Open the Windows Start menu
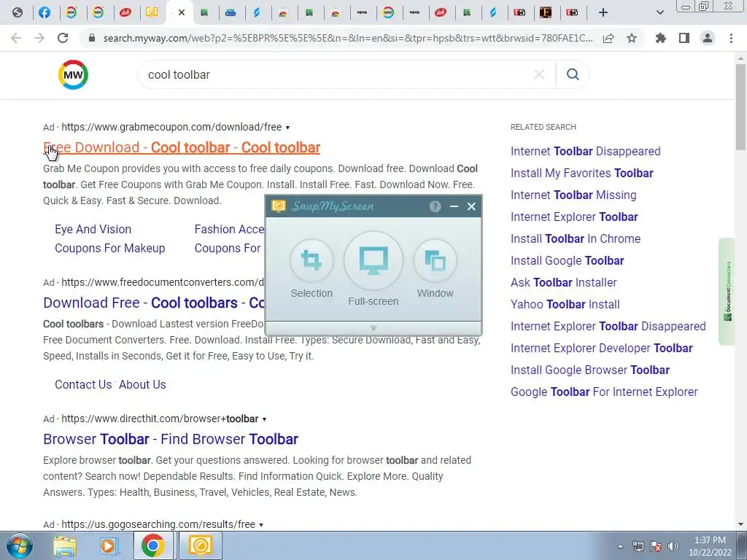747x560 pixels. coord(18,545)
